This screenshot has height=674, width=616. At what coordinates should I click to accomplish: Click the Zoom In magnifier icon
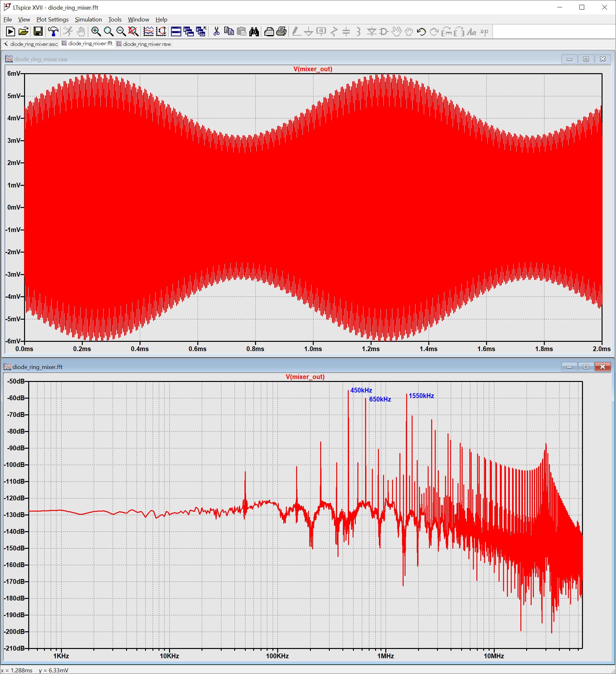coord(96,32)
